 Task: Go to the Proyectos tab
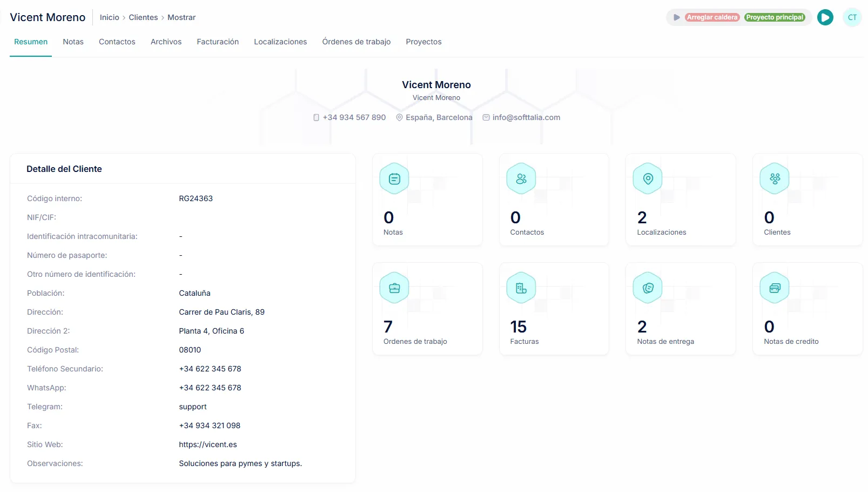point(423,42)
